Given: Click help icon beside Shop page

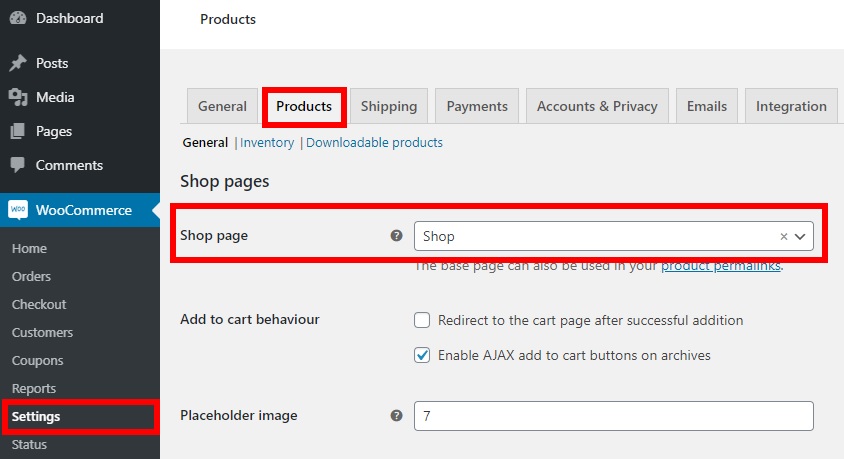Looking at the screenshot, I should 396,236.
